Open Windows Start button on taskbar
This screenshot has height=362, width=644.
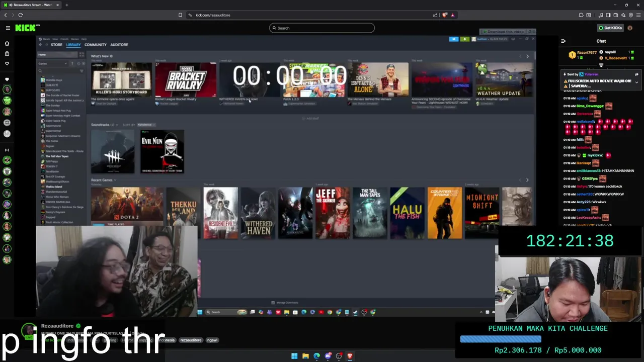tap(294, 356)
